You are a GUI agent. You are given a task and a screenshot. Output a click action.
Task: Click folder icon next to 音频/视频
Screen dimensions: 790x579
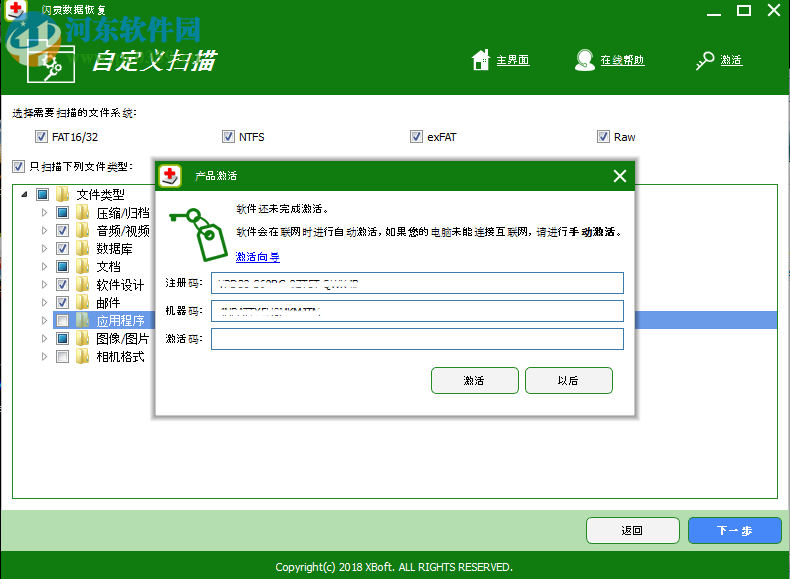pyautogui.click(x=83, y=230)
